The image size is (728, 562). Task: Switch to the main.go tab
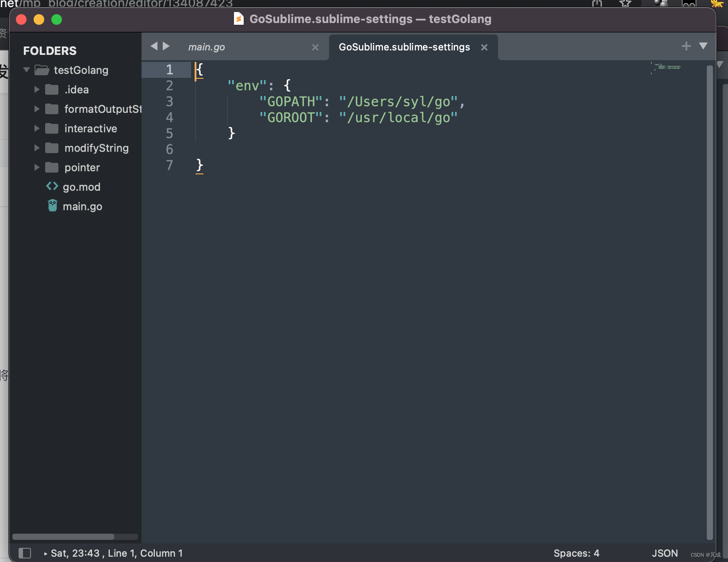click(206, 47)
